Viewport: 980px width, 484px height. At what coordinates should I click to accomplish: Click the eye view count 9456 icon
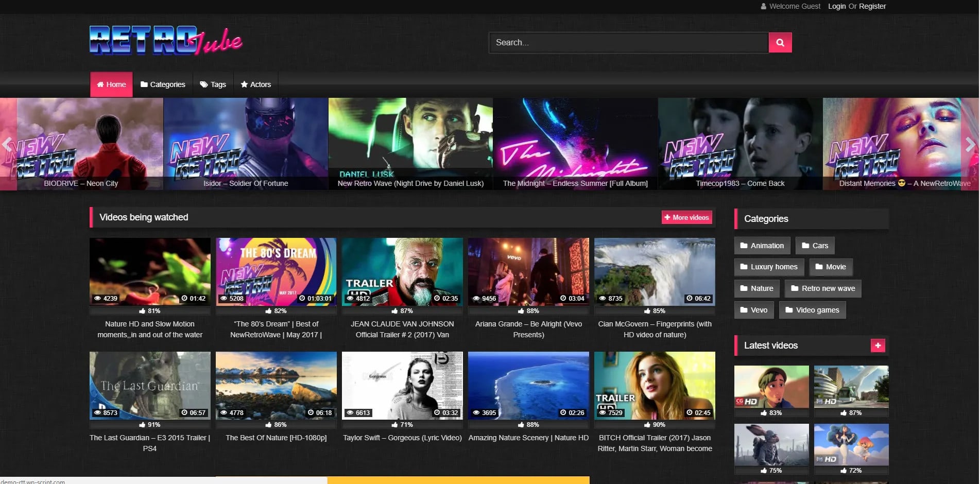[476, 299]
